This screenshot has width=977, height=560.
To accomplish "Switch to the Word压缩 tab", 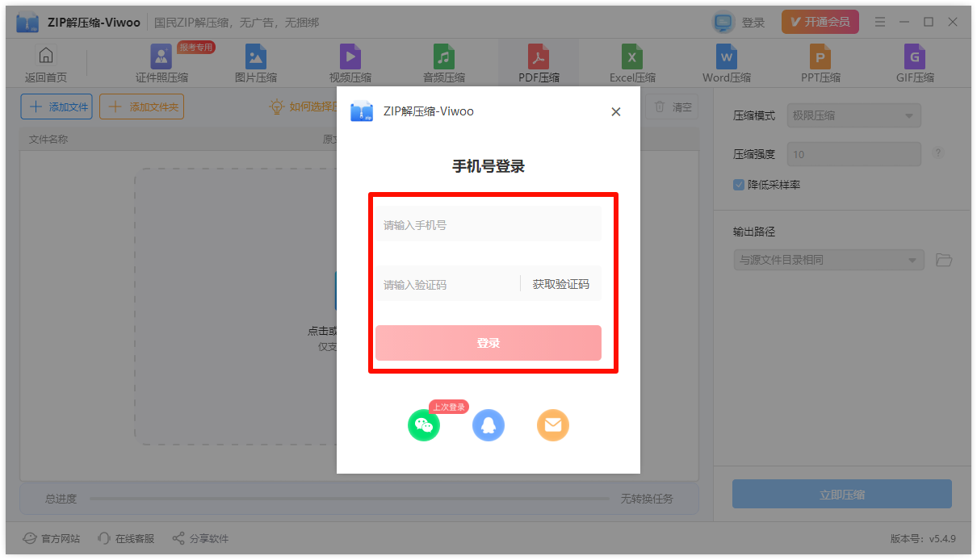I will pyautogui.click(x=727, y=63).
